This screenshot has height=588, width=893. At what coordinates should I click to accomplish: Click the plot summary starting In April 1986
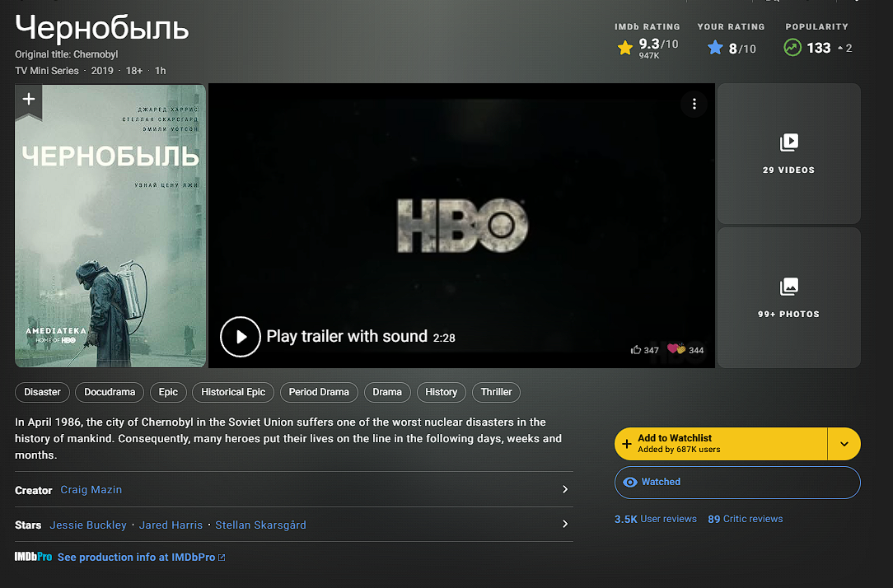(288, 438)
